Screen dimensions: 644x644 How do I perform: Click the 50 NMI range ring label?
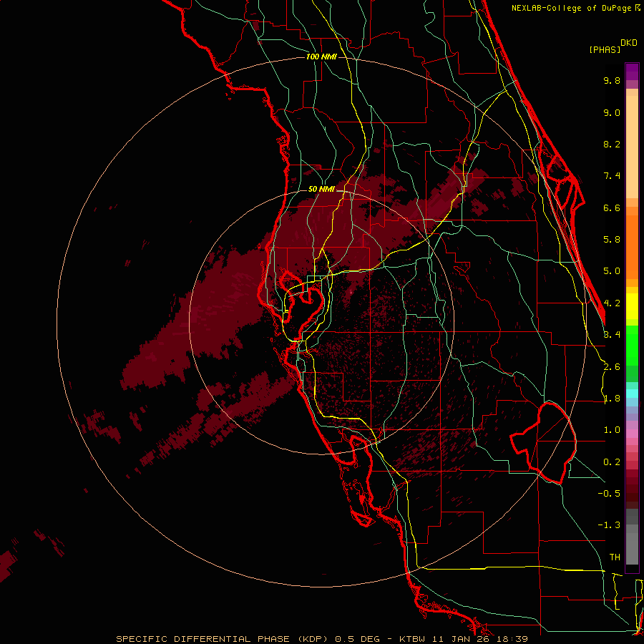[321, 190]
